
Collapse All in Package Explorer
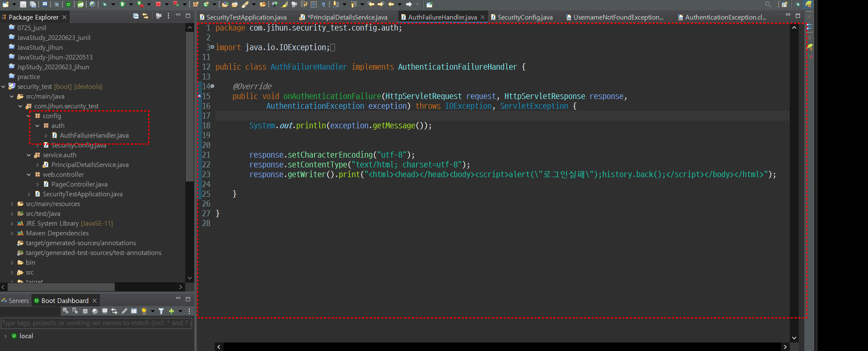[x=136, y=16]
